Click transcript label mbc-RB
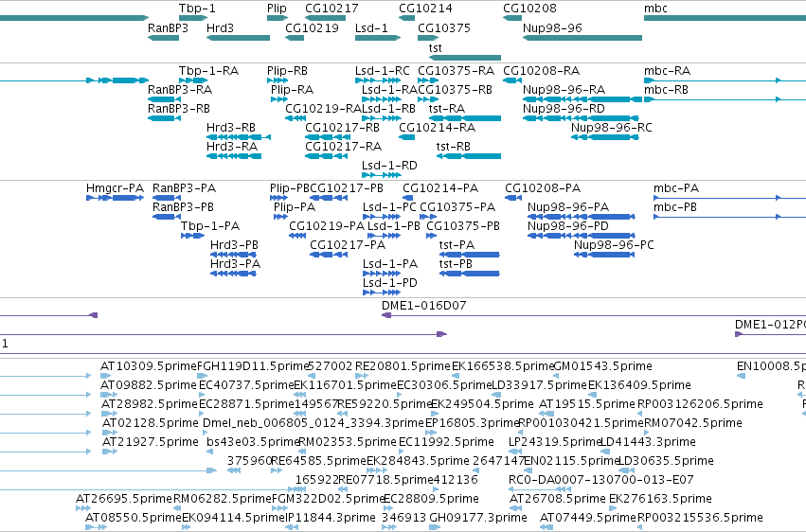 pyautogui.click(x=666, y=89)
